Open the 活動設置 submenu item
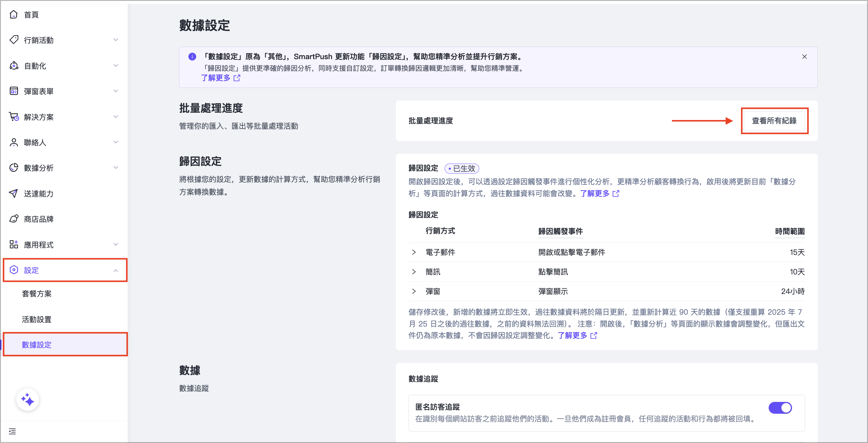The height and width of the screenshot is (443, 868). coord(37,319)
